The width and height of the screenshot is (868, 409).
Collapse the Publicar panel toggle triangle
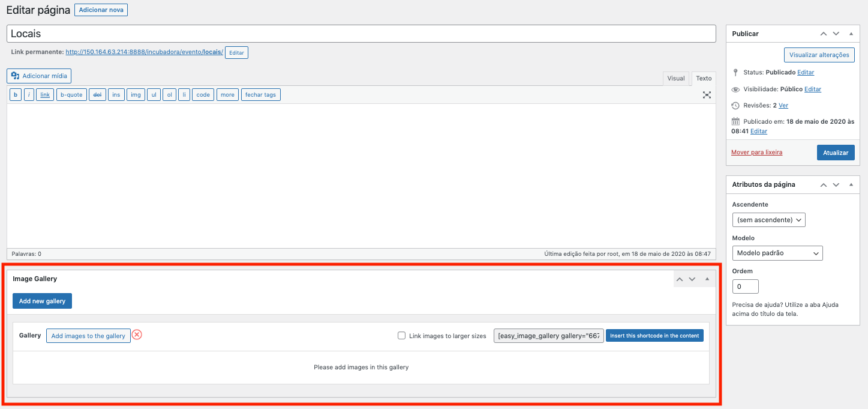pyautogui.click(x=851, y=34)
